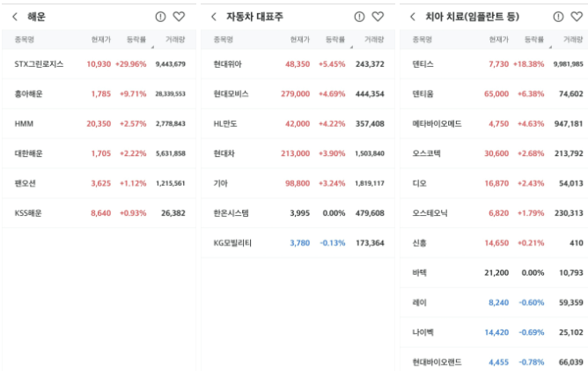588x371 pixels.
Task: Sort 해운 list by 등락률 column
Action: [x=136, y=40]
